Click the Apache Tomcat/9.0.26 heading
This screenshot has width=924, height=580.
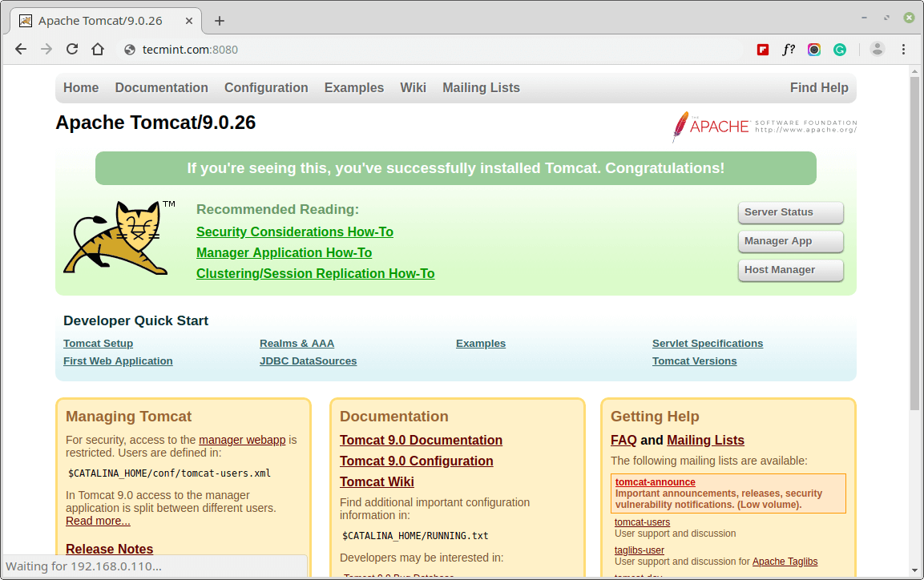pyautogui.click(x=155, y=123)
